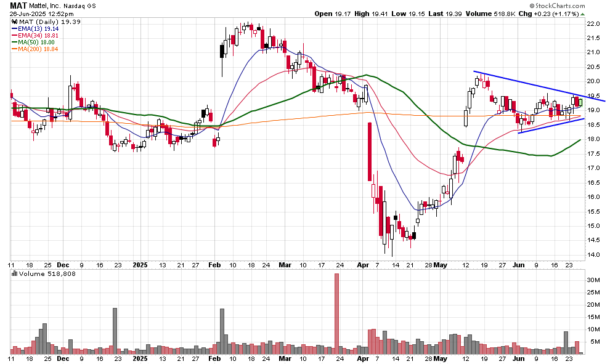This screenshot has width=610, height=364.
Task: Click the green up-arrow icon beside Chg
Action: point(582,14)
